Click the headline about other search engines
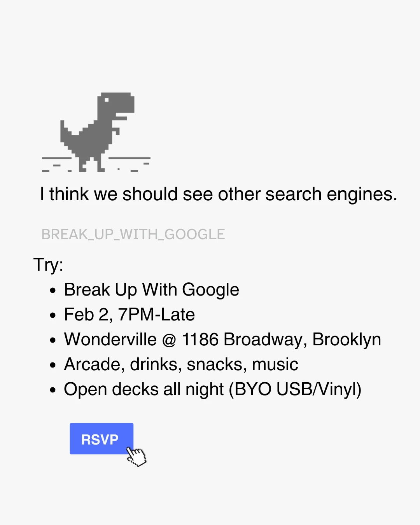Image resolution: width=420 pixels, height=525 pixels. [219, 194]
